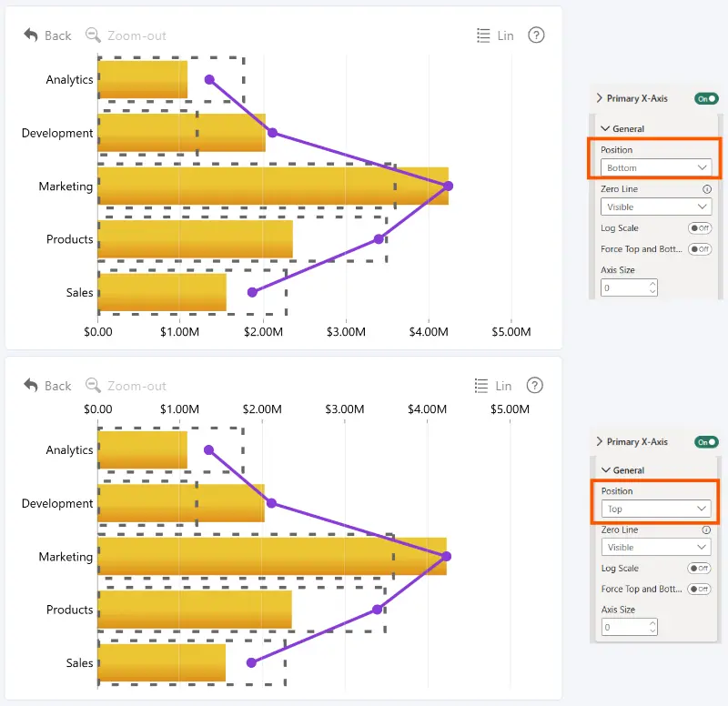Click the Zero Line info icon in the lower settings panel
Viewport: 728px width, 706px height.
(706, 529)
